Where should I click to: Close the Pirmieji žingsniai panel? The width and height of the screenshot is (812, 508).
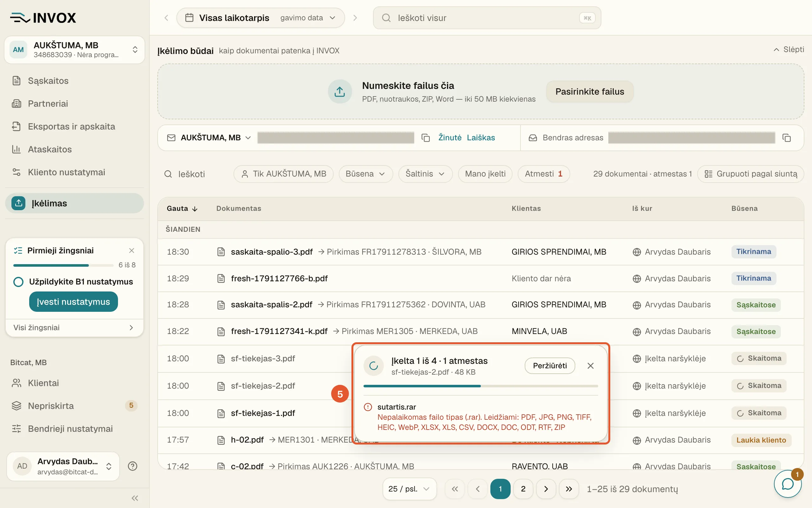[132, 251]
